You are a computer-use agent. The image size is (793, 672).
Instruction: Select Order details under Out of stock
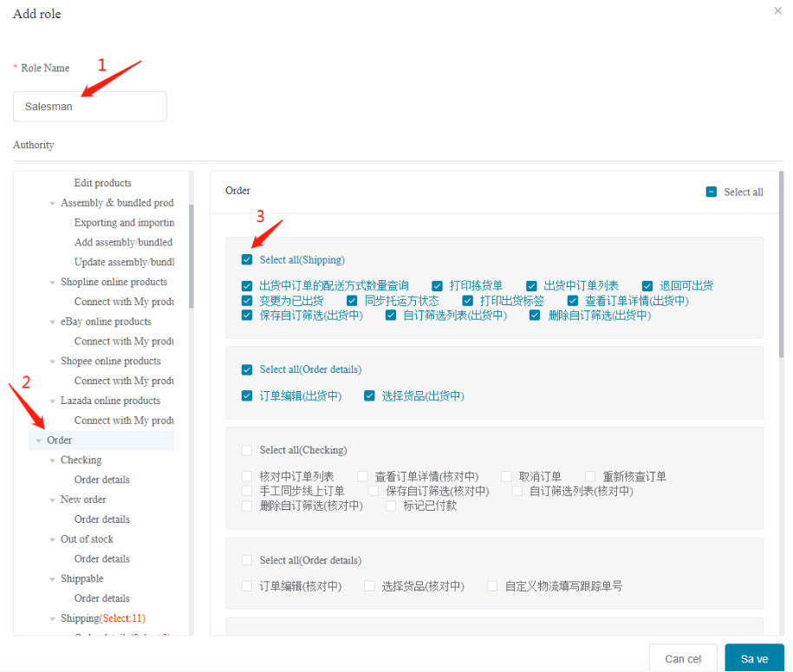coord(101,558)
